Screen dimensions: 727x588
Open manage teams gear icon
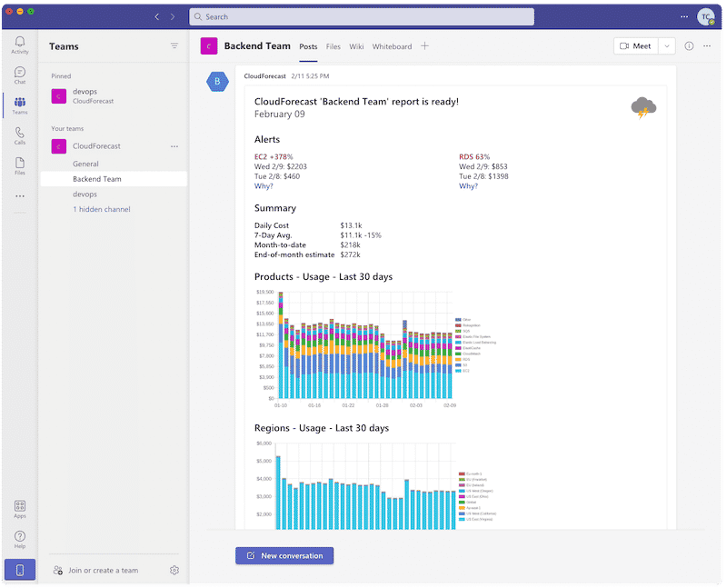click(x=174, y=570)
